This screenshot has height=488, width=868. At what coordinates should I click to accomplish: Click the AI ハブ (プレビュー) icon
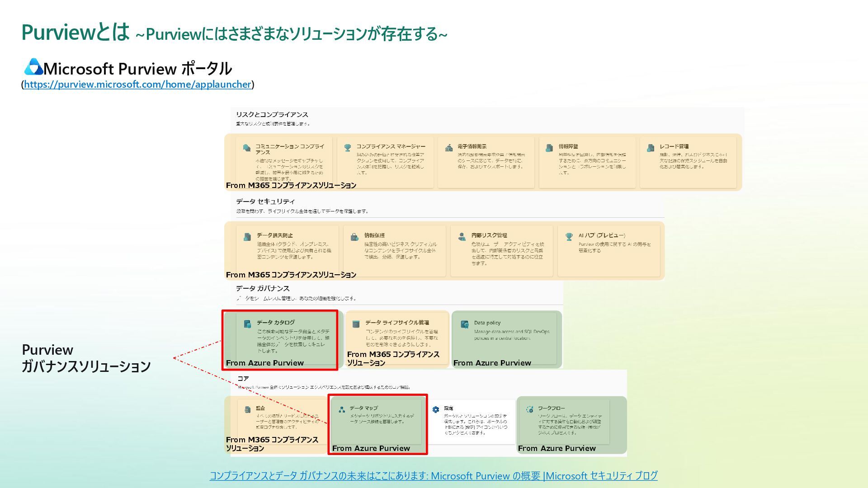tap(569, 236)
